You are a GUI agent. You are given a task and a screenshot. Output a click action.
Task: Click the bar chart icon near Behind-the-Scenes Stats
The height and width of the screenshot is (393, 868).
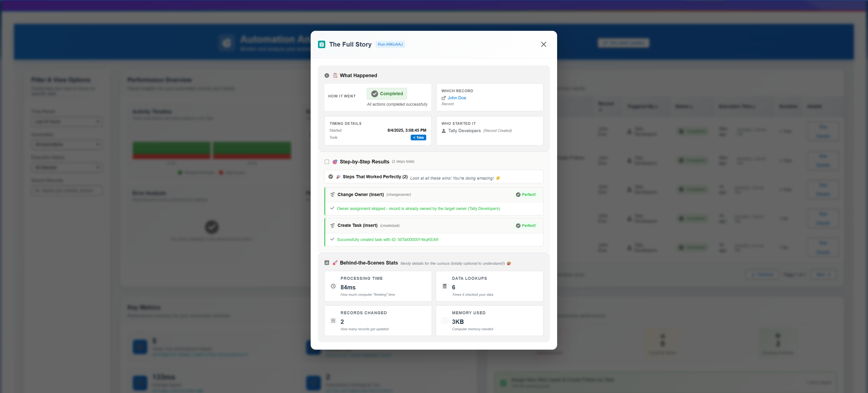326,263
